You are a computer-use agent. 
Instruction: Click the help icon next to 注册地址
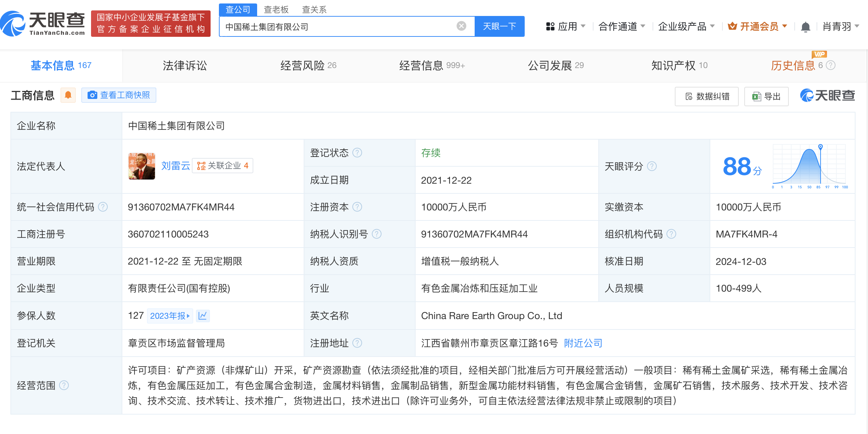(357, 343)
